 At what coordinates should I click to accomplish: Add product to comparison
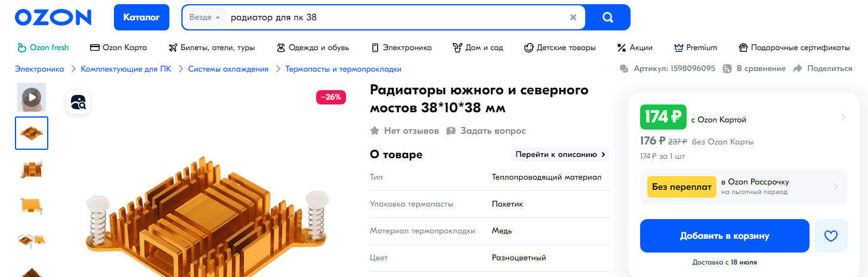click(x=754, y=69)
